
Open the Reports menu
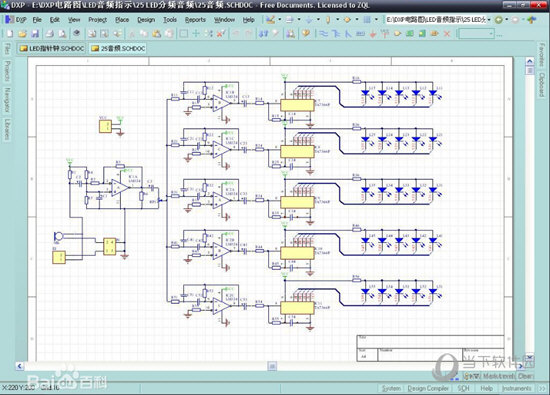(x=195, y=20)
